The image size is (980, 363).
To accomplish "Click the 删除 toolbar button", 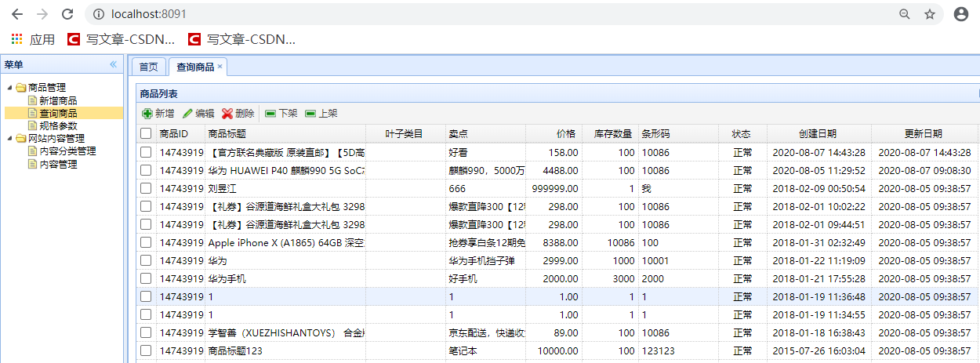I will click(x=238, y=114).
